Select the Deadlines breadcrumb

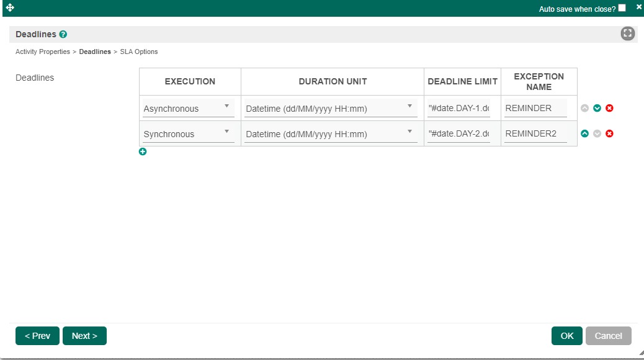tap(95, 52)
